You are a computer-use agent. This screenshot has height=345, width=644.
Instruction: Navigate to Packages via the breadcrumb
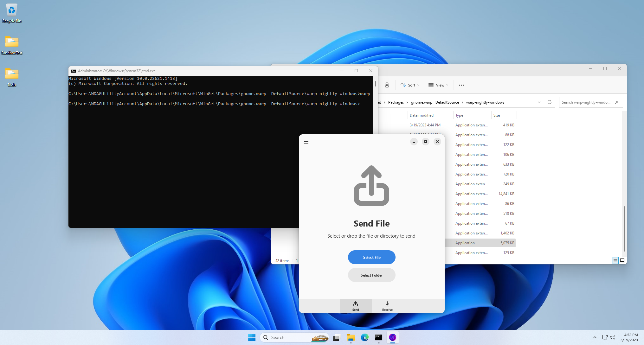396,102
